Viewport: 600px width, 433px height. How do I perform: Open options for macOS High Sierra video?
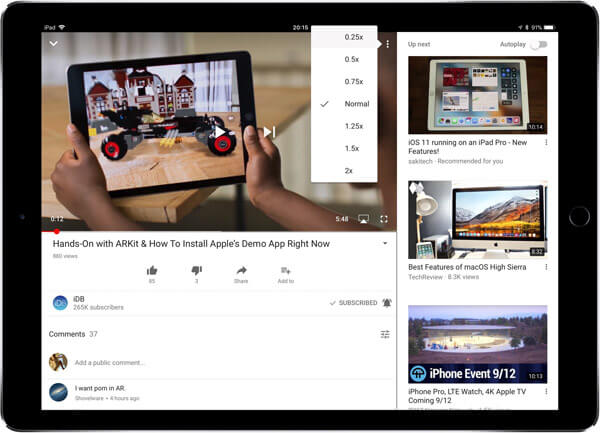pos(546,267)
